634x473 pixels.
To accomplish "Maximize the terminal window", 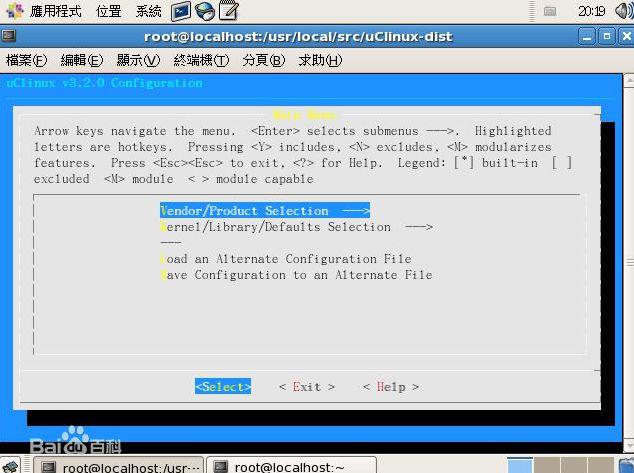I will pos(607,37).
